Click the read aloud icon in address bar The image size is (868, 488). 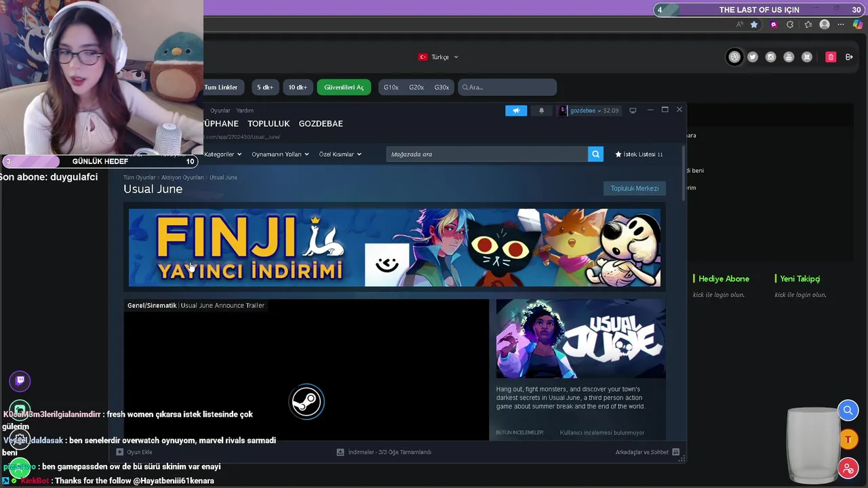tap(740, 24)
